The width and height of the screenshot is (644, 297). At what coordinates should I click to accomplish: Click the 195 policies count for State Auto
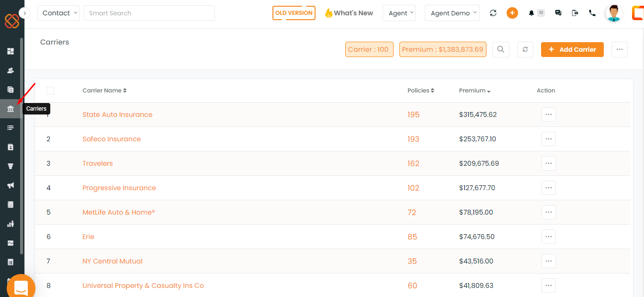click(x=413, y=115)
